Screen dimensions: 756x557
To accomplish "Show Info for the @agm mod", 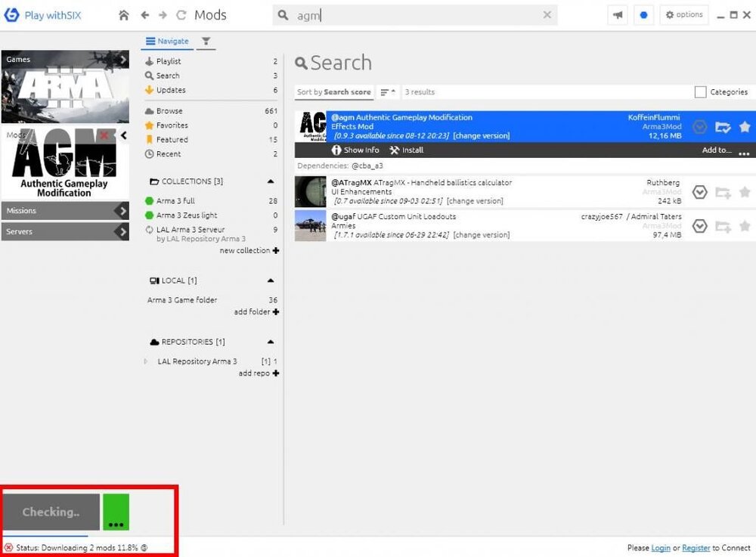I will [x=355, y=150].
